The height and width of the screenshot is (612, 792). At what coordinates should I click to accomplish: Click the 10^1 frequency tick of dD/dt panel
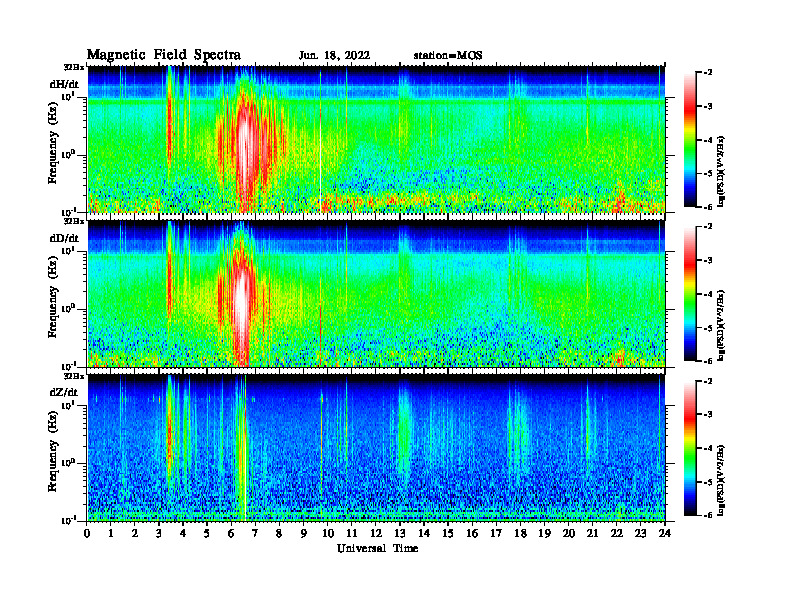(x=68, y=250)
